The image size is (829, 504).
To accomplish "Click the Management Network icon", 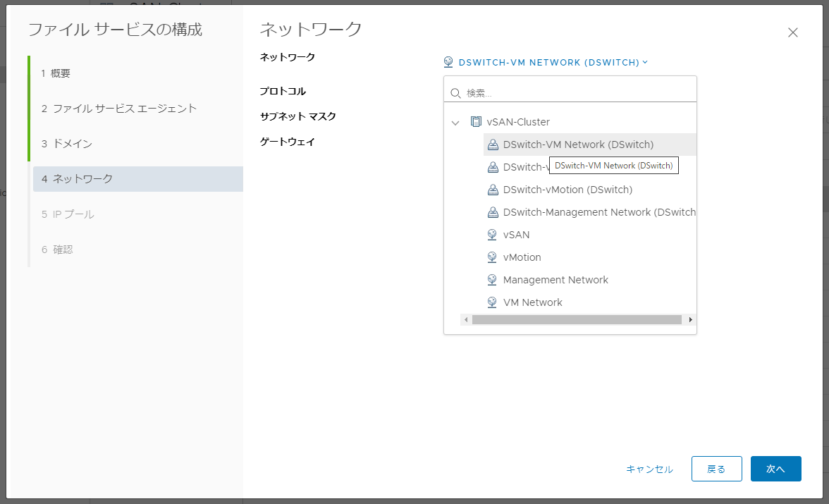I will 492,279.
